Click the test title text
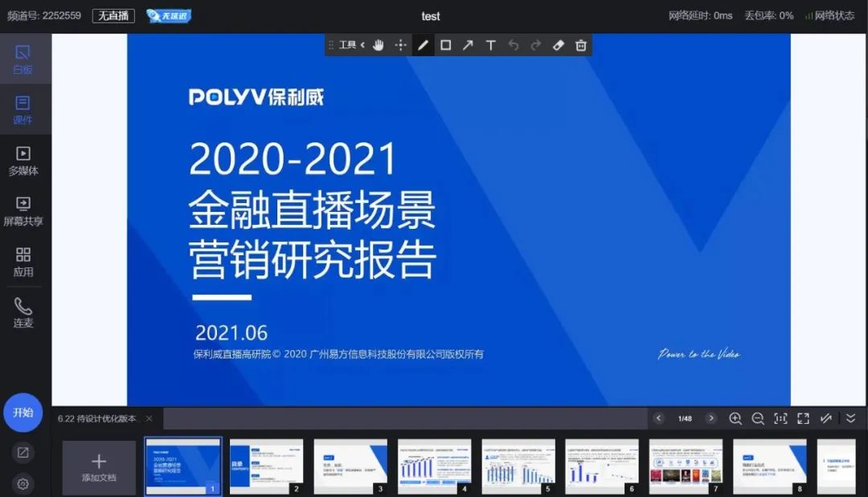This screenshot has width=868, height=497. point(430,17)
